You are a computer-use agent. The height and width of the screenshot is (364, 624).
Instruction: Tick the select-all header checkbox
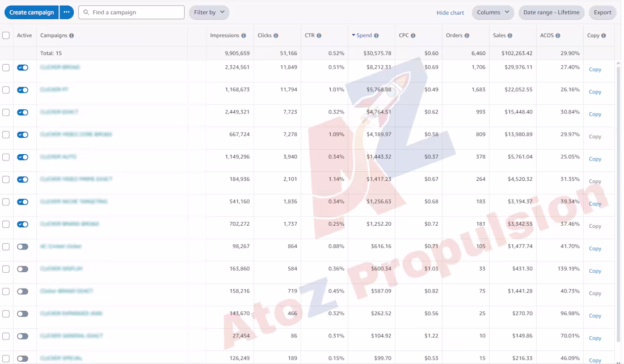6,35
